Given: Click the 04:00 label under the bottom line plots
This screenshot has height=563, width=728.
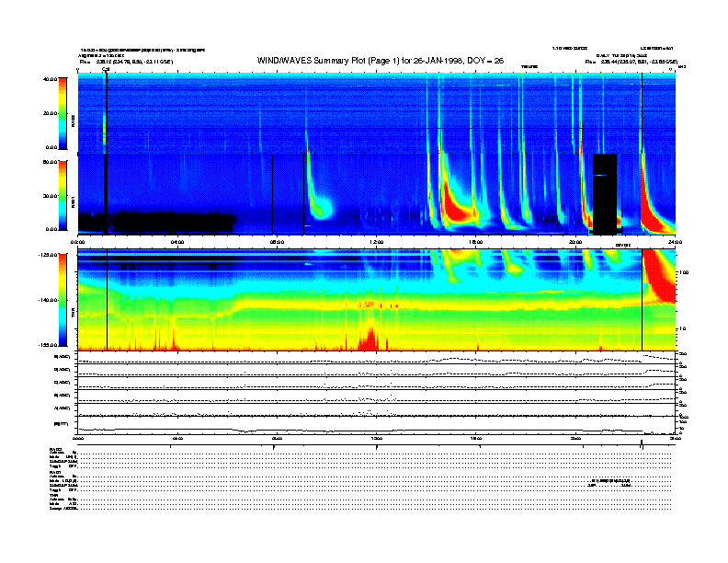Looking at the screenshot, I should 177,438.
